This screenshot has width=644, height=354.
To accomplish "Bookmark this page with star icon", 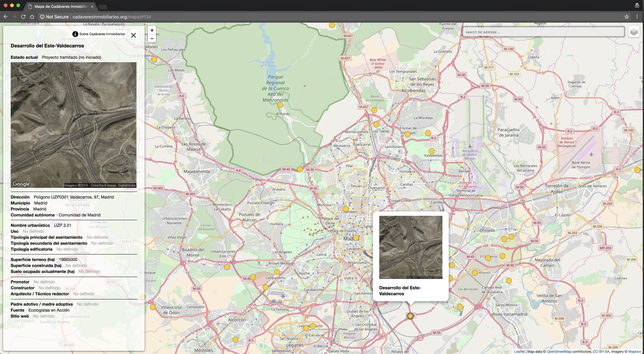I will pyautogui.click(x=627, y=17).
